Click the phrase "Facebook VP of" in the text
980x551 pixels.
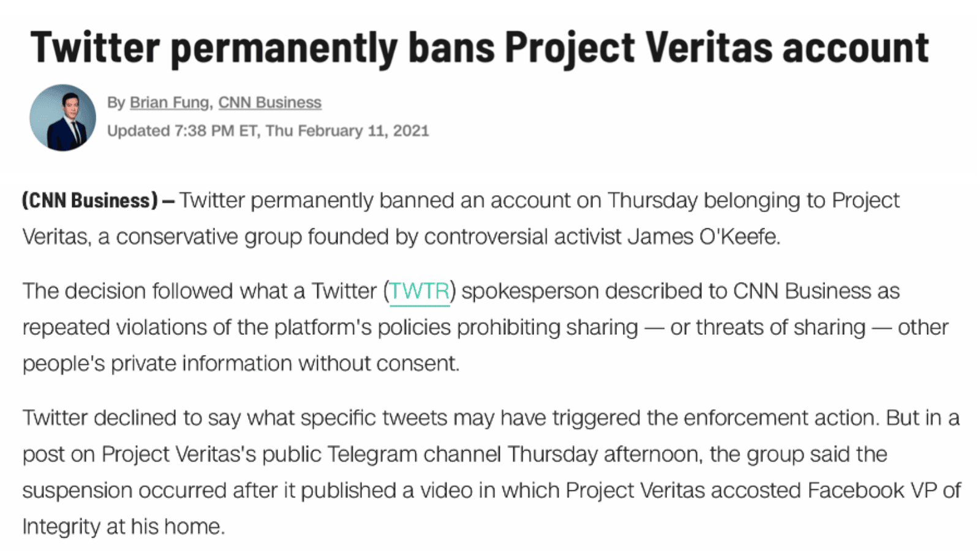[884, 490]
